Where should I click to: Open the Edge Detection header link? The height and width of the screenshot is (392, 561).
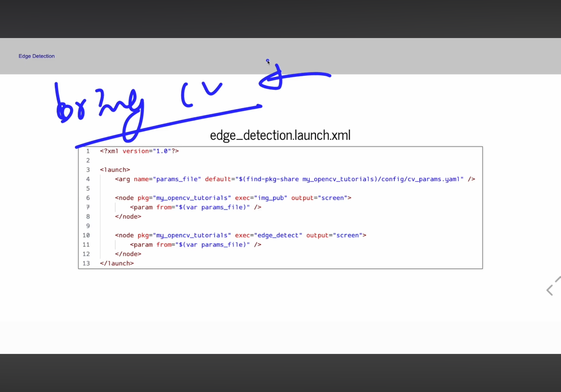[x=37, y=56]
